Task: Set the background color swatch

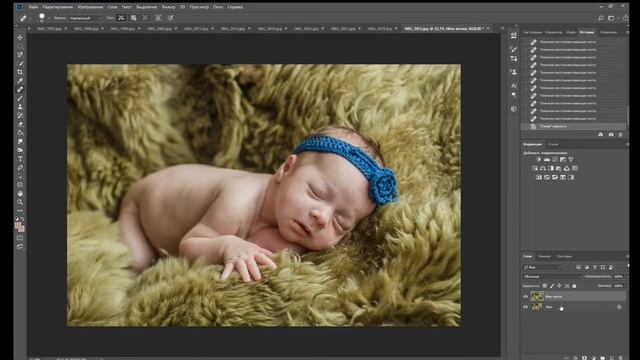Action: click(22, 229)
